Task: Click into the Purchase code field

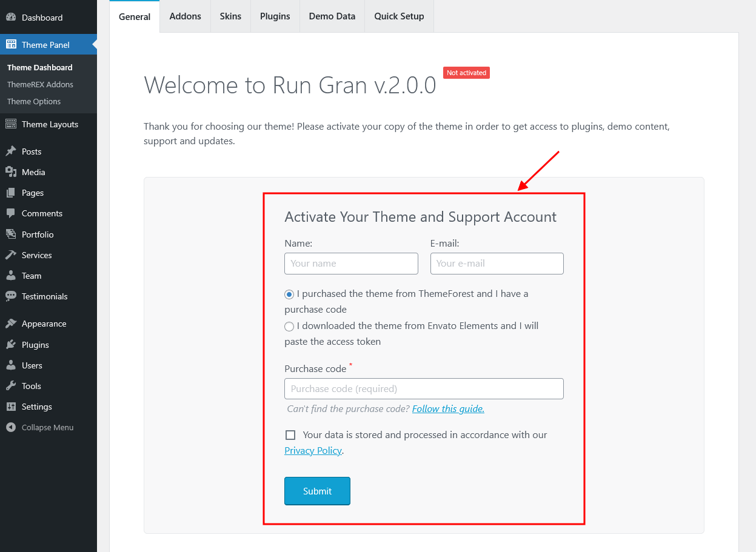Action: pyautogui.click(x=424, y=389)
